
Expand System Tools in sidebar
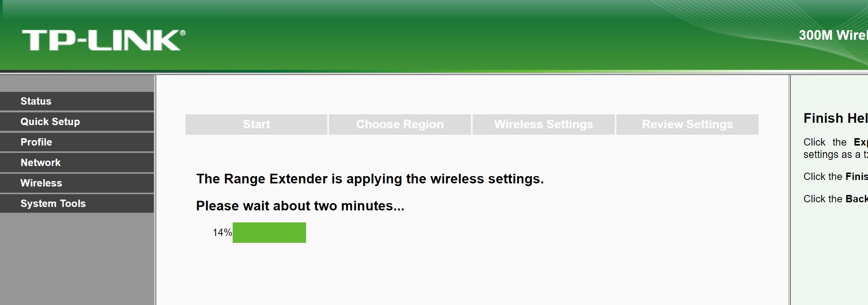click(x=53, y=203)
